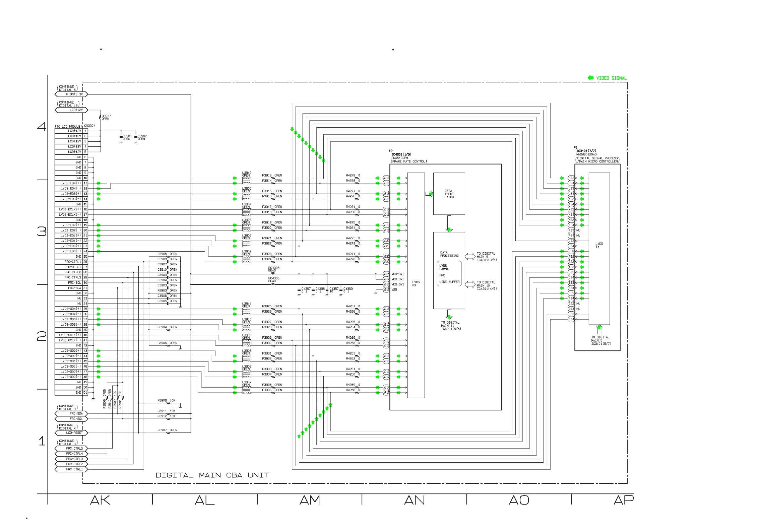Click the C3901 OPEN capacitor label

coord(127,137)
